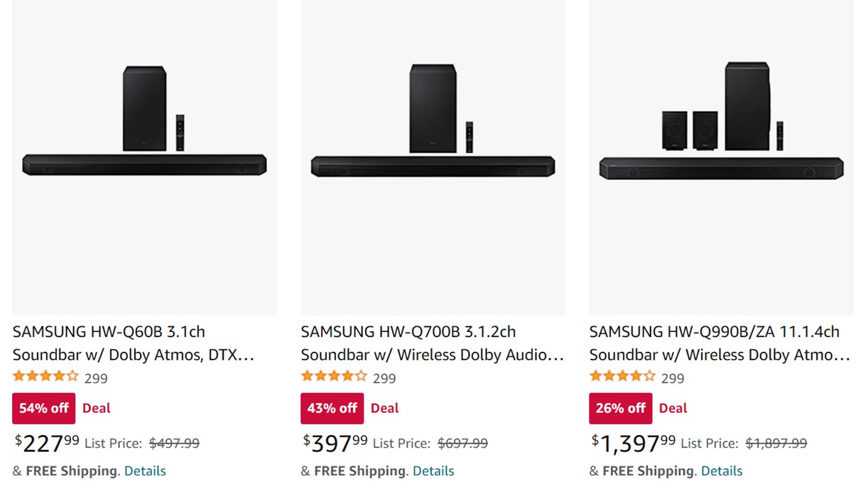This screenshot has height=489, width=868.
Task: Click the SAMSUNG HW-Q60B 3.1ch title link
Action: tap(134, 343)
